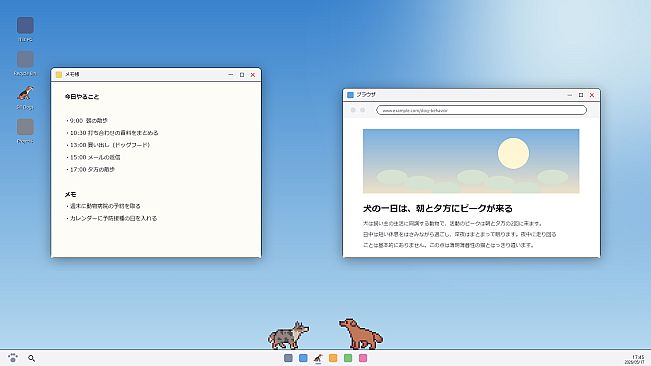Click the blue icon in ブラウザ title bar
Viewport: 651px width, 366px height.
click(350, 95)
